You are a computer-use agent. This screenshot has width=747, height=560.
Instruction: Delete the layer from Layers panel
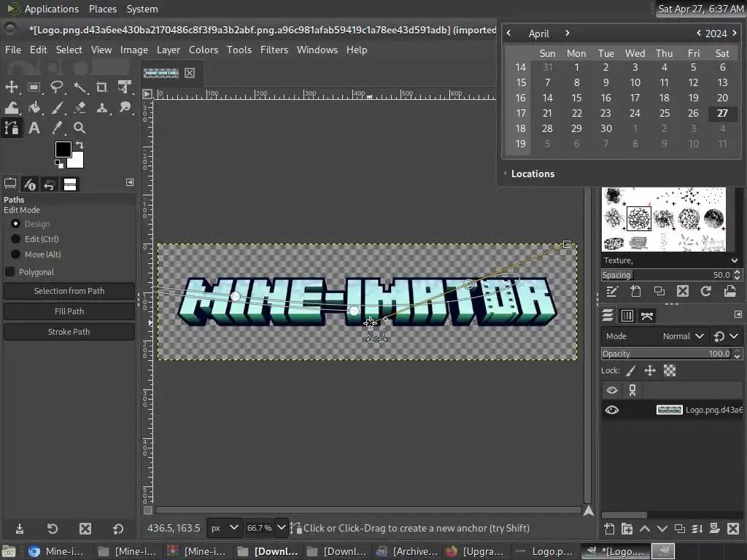pyautogui.click(x=733, y=529)
